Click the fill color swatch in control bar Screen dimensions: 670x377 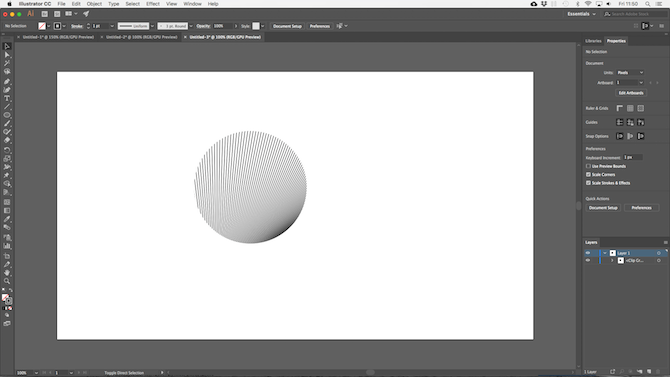point(42,26)
